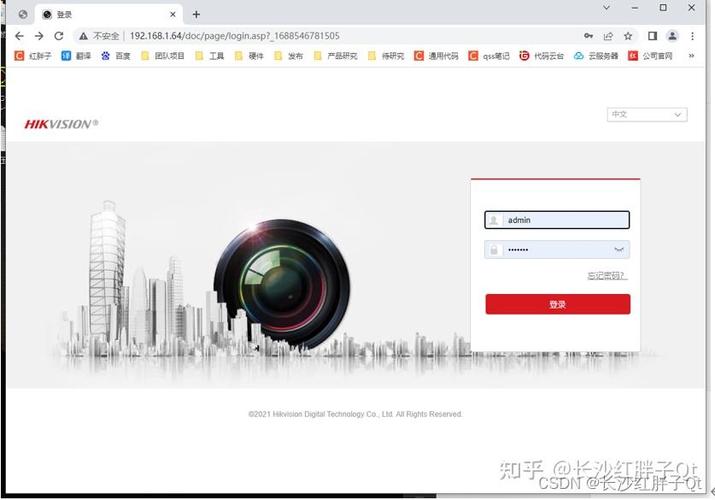Image resolution: width=715 pixels, height=500 pixels.
Task: Maximize the browser window
Action: pos(663,8)
